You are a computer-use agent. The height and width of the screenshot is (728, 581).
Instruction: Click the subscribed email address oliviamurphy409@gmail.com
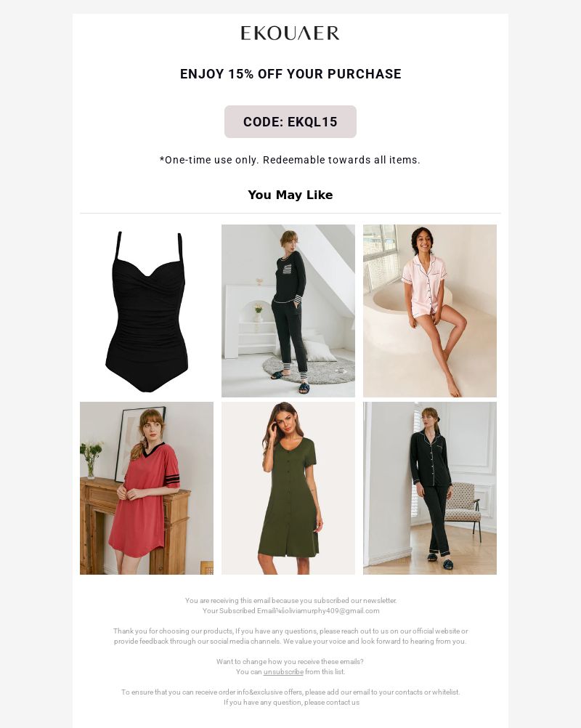tap(331, 610)
